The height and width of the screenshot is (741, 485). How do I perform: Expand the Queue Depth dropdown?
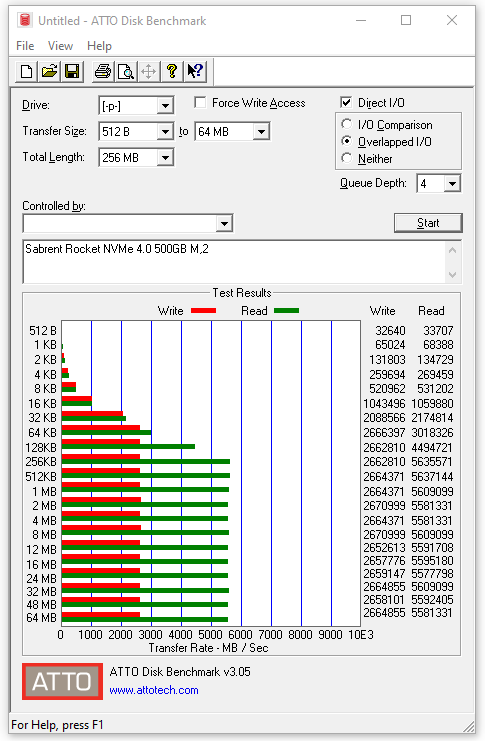point(452,183)
